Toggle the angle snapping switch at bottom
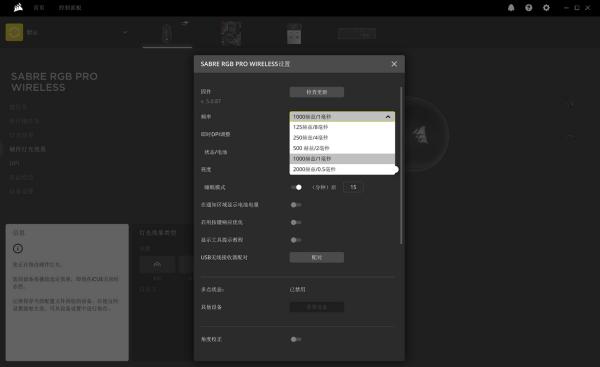Image resolution: width=600 pixels, height=367 pixels. [296, 339]
